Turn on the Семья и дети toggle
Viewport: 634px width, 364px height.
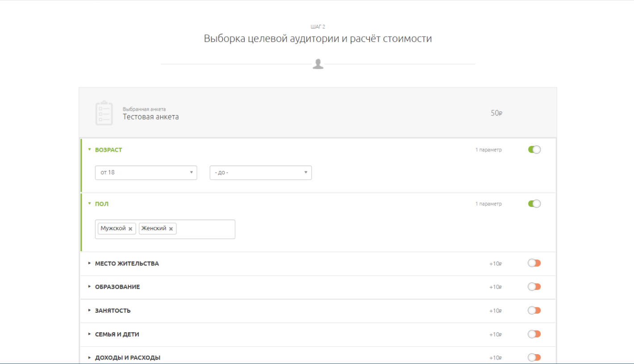[534, 334]
